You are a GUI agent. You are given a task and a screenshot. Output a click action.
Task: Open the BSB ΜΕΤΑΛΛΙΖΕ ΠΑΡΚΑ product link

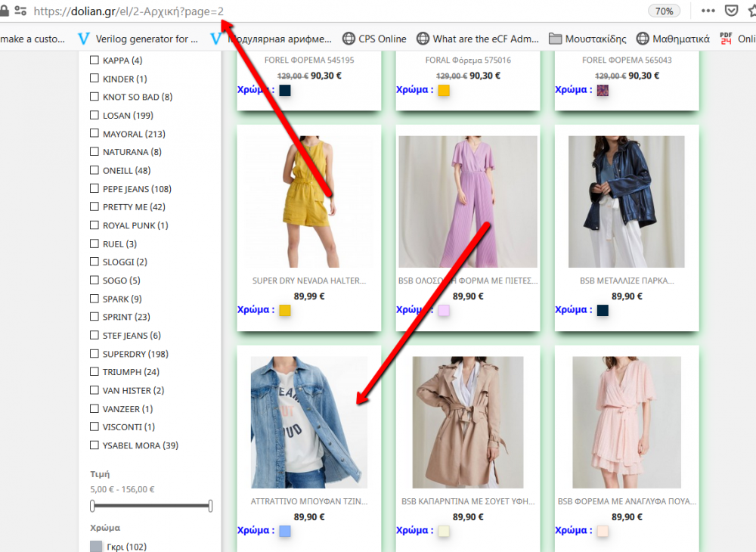pos(626,281)
